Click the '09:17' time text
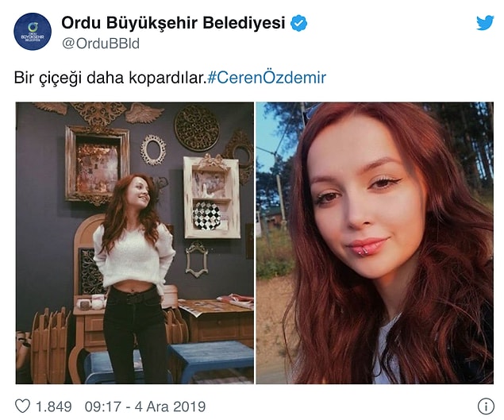The image size is (504, 420). [103, 407]
